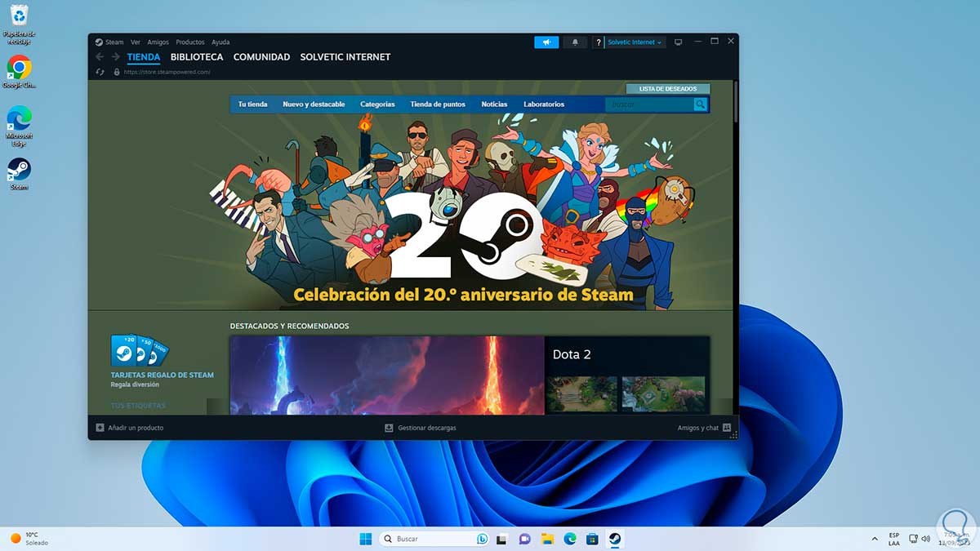This screenshot has width=980, height=551.
Task: Reload the store page icon
Action: [100, 72]
